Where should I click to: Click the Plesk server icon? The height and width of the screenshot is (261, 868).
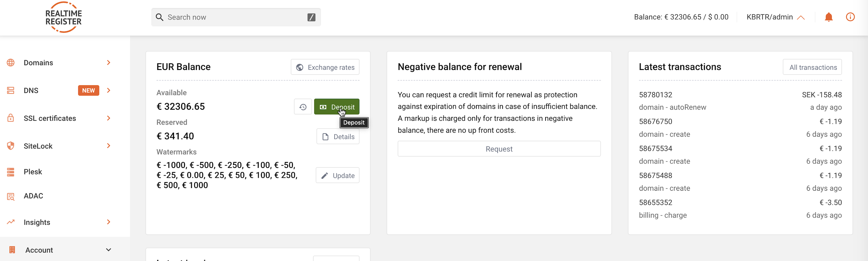point(11,172)
